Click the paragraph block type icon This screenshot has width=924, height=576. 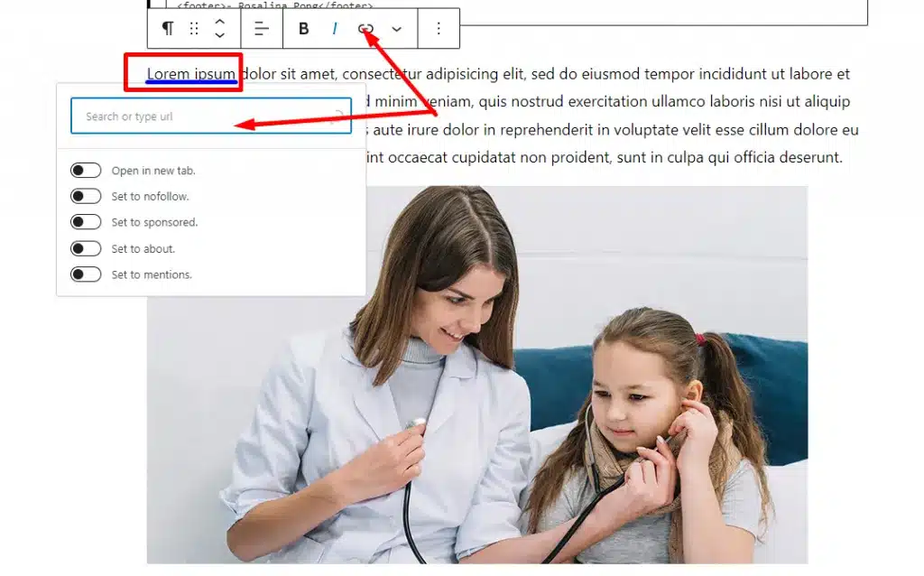(167, 28)
